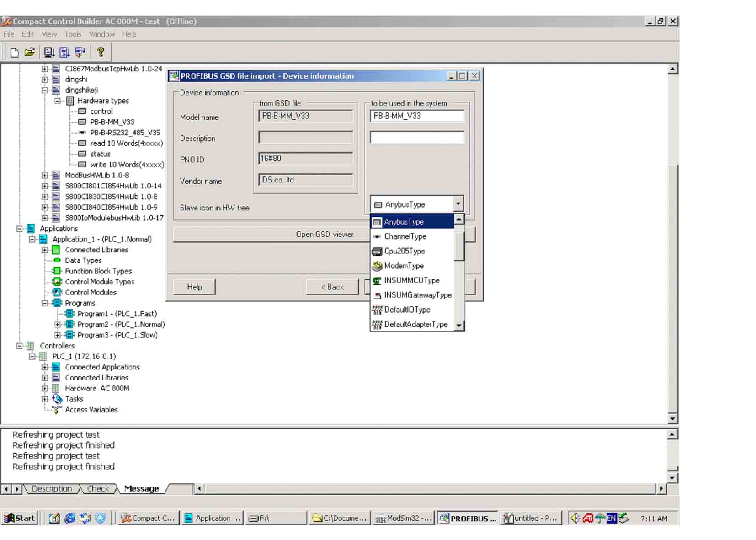Choose Cpu205Type from the icon list

[404, 251]
